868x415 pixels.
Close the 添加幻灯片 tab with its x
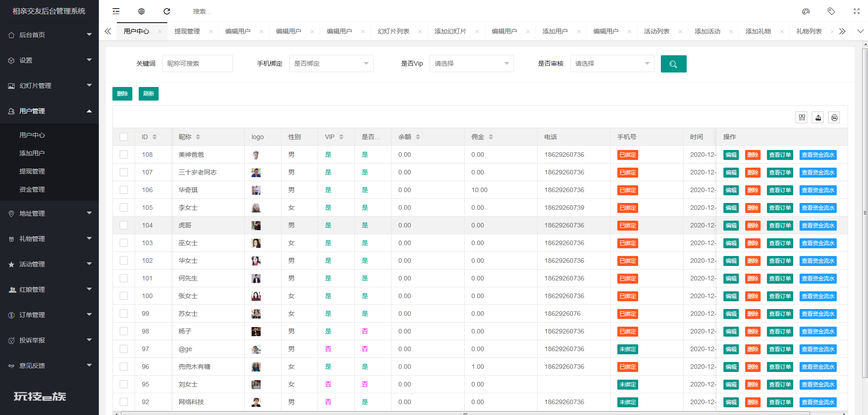pos(477,31)
